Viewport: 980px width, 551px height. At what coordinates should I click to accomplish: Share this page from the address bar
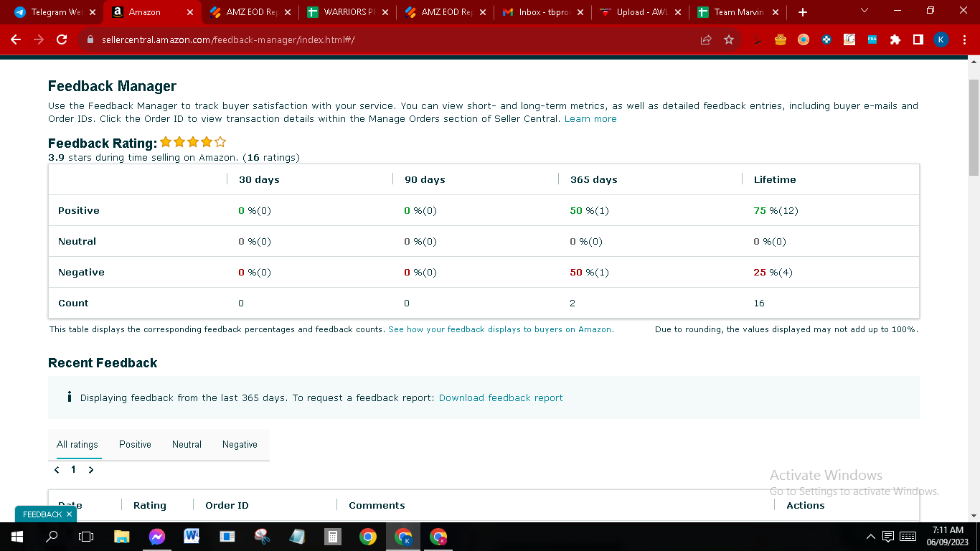pyautogui.click(x=706, y=40)
